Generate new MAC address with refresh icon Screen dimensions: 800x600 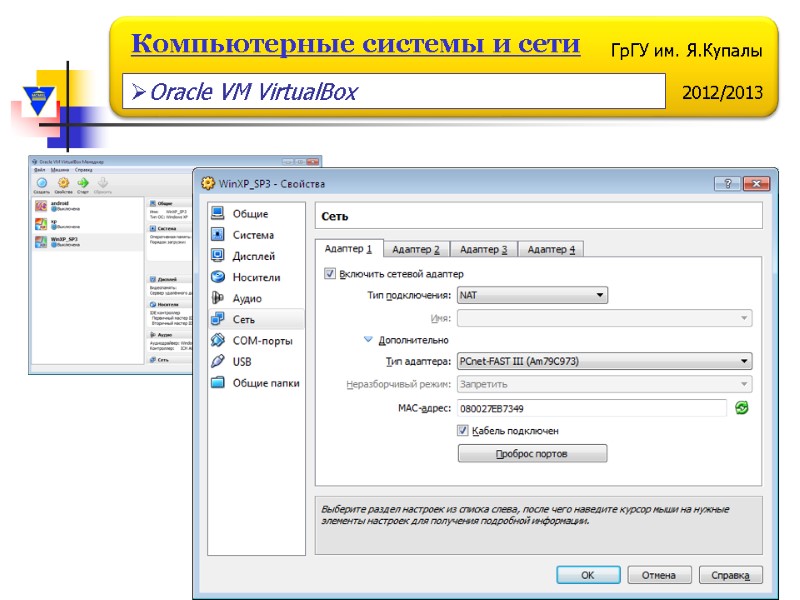pos(742,408)
